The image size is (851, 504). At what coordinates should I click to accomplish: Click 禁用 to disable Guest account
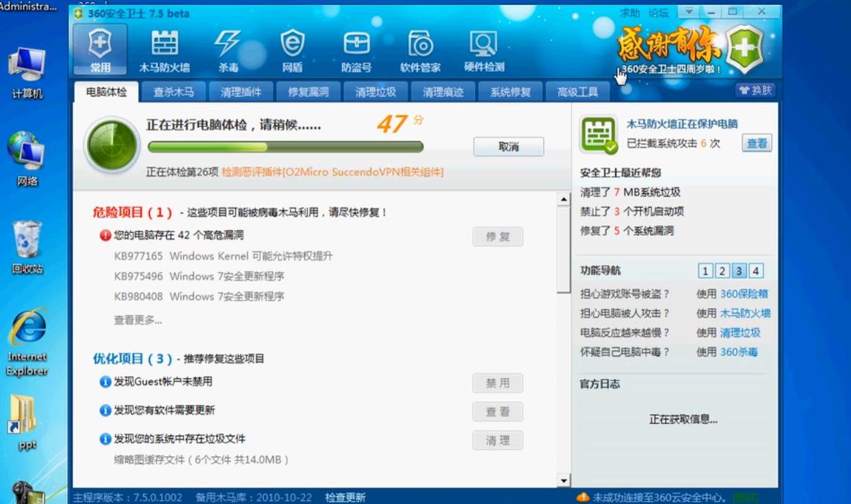coord(497,383)
